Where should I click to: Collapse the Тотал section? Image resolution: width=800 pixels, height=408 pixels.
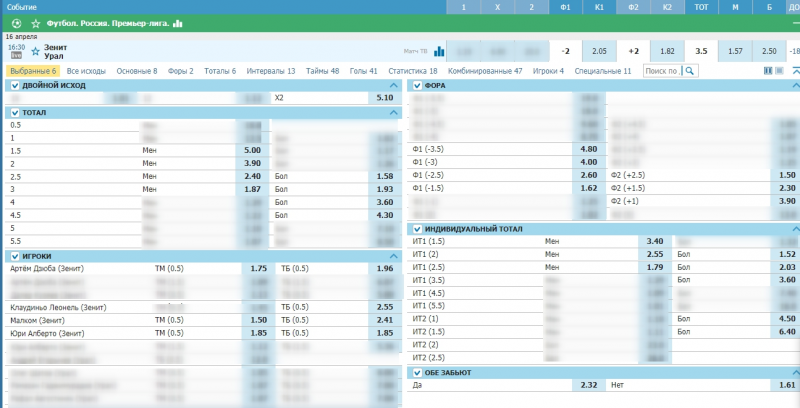pyautogui.click(x=392, y=113)
